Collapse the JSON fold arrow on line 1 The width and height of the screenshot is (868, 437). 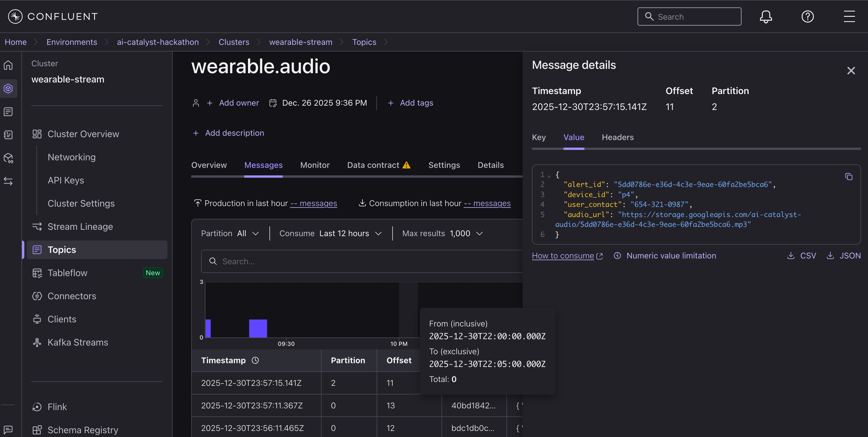pyautogui.click(x=549, y=176)
